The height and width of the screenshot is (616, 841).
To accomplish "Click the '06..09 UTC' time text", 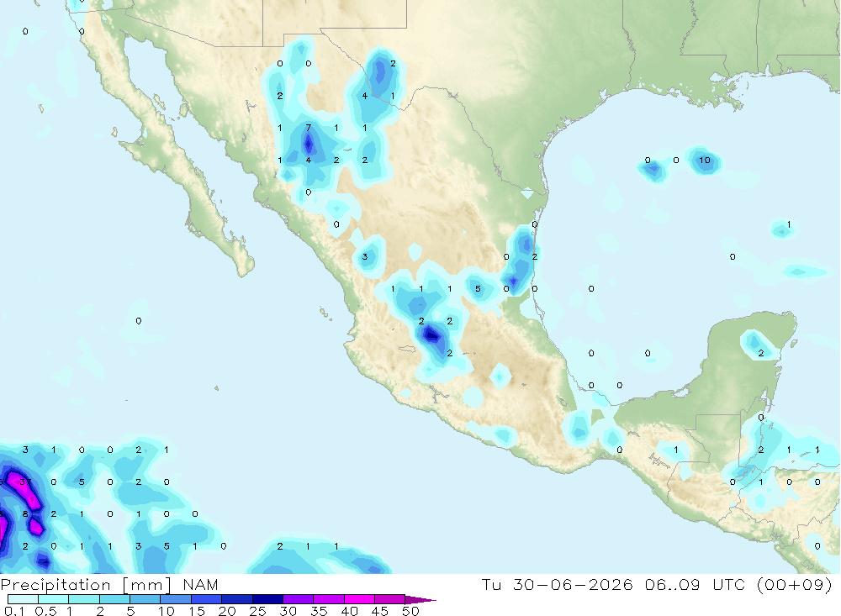I will (695, 584).
